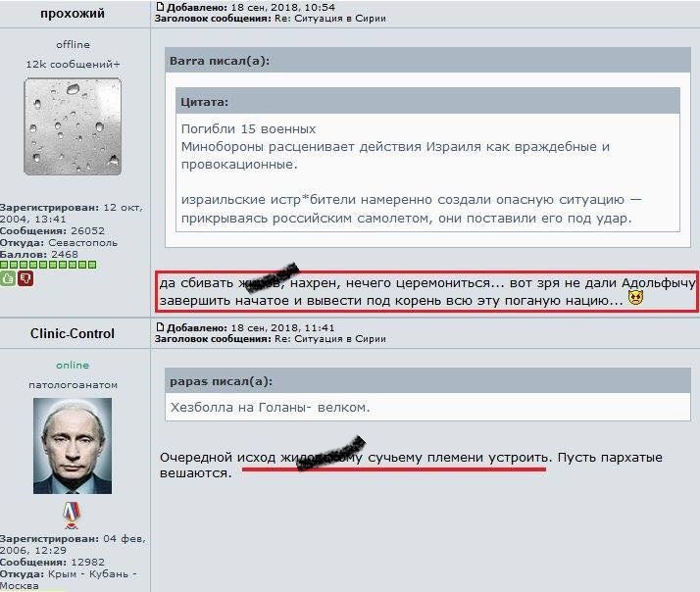Click the 'Цитата:' nested quote header

click(204, 102)
